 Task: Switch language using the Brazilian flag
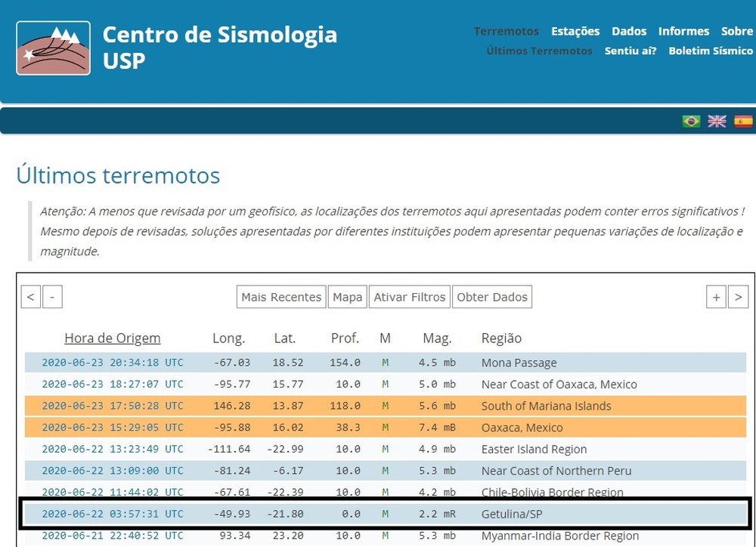[691, 121]
